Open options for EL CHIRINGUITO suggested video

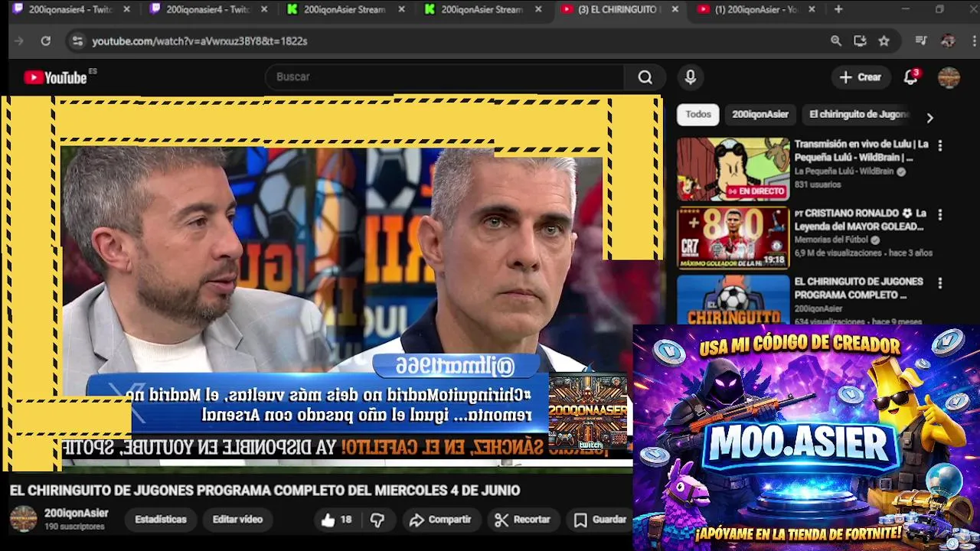click(940, 283)
